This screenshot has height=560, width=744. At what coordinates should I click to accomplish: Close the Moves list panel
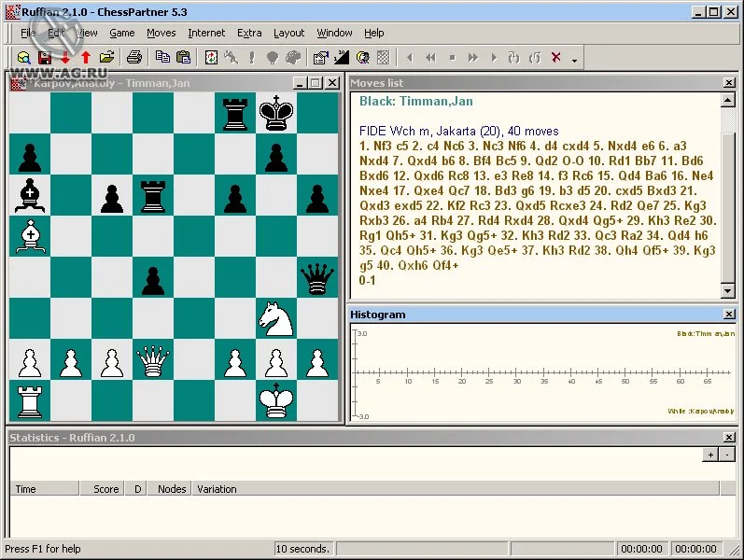[x=729, y=82]
